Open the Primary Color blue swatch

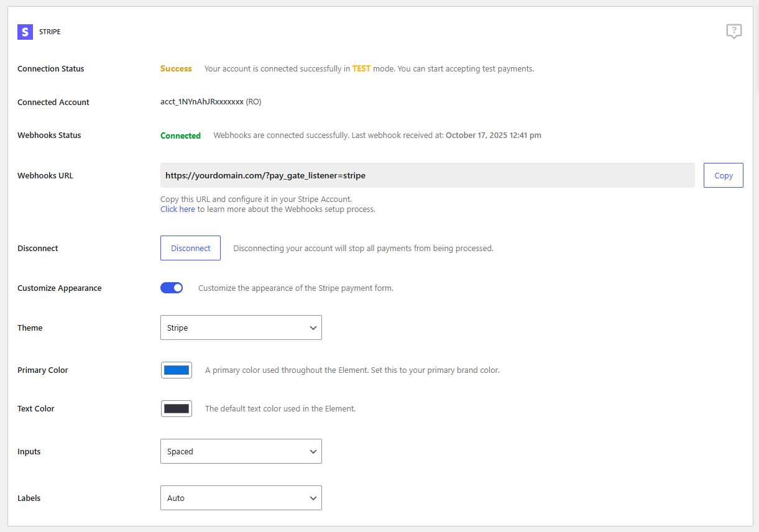coord(177,370)
